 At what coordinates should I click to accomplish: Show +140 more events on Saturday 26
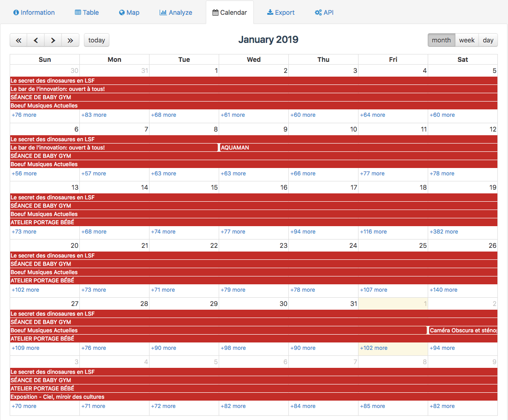(x=443, y=290)
